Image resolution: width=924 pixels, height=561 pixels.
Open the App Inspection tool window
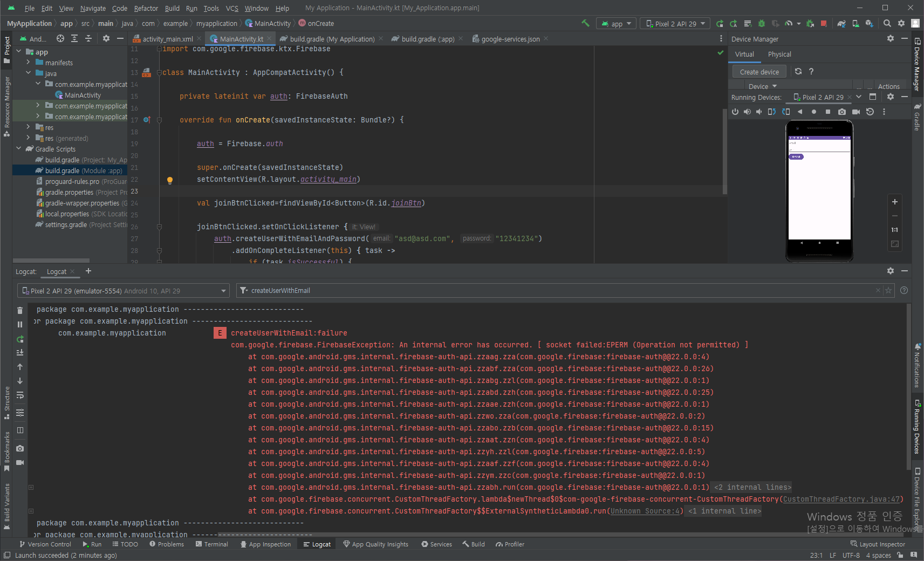coord(265,544)
